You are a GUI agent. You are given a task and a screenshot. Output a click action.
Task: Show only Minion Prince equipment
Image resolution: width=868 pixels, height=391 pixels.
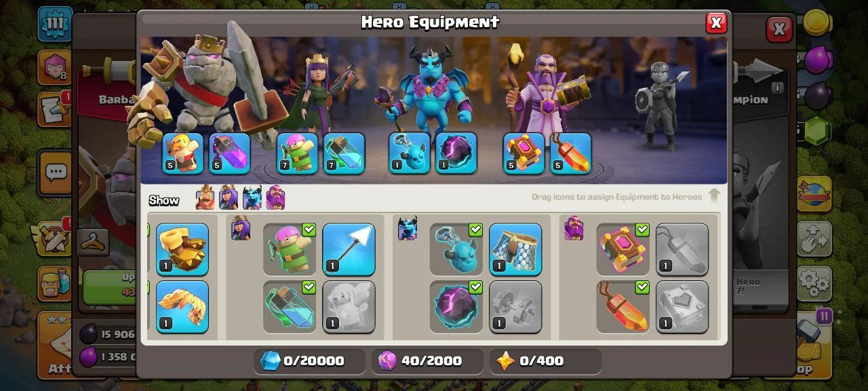(252, 198)
